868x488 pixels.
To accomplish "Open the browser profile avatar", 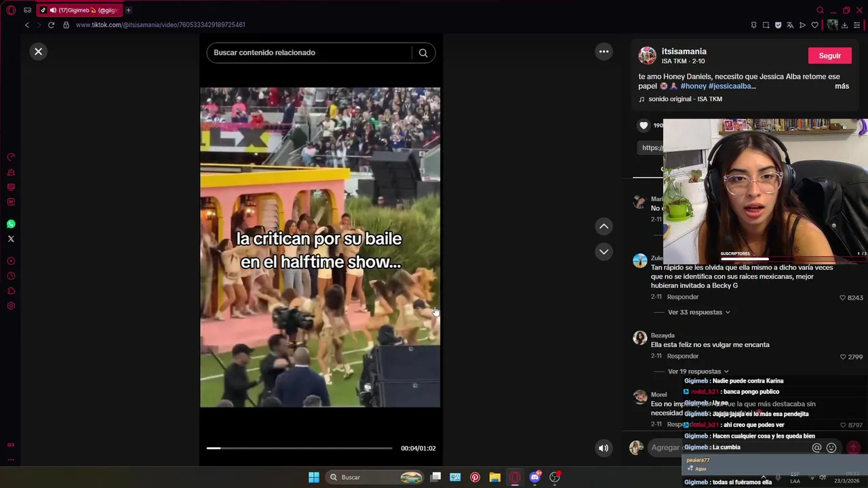I will (832, 25).
